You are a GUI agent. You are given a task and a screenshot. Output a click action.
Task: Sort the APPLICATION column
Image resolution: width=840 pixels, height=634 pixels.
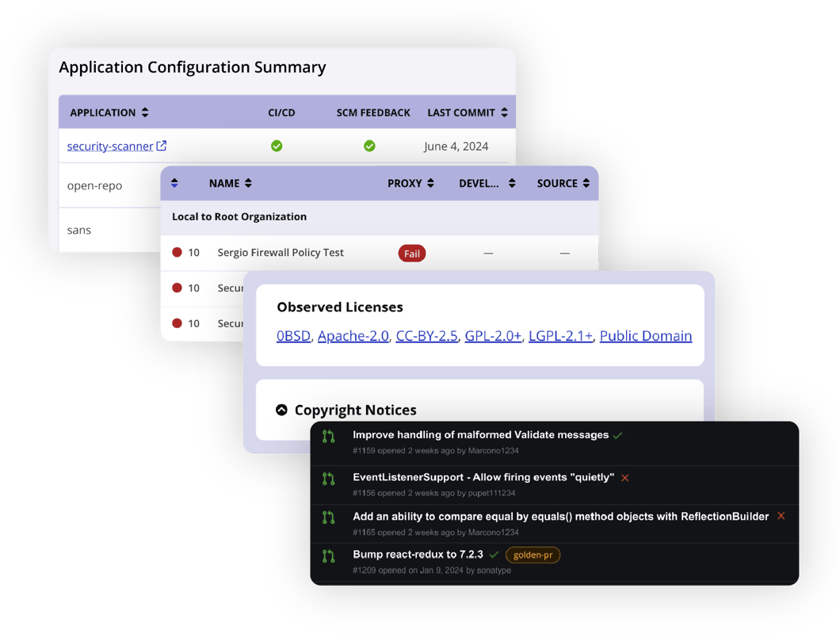coord(144,112)
